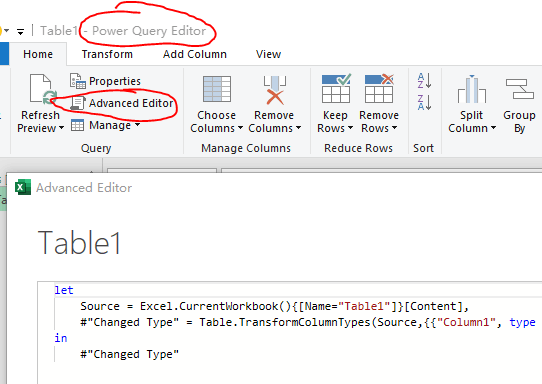Expand the Remove Columns dropdown
542x384 pixels.
pyautogui.click(x=298, y=128)
